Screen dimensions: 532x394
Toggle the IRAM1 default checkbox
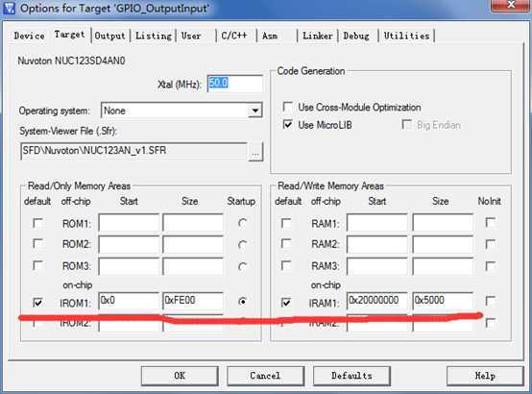coord(286,302)
